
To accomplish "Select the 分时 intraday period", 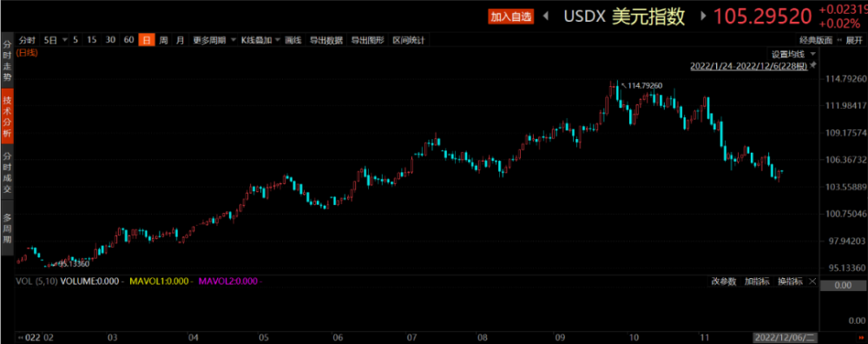I will coord(27,41).
